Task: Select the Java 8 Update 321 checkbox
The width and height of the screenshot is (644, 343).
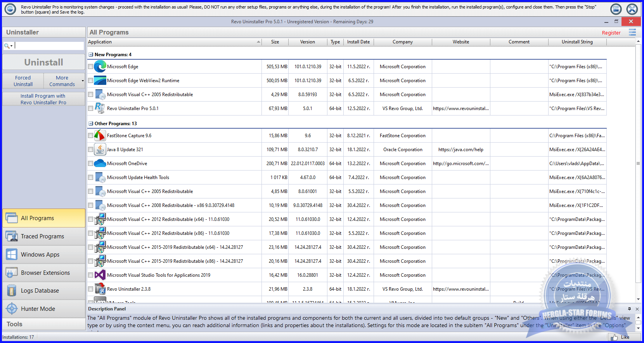Action: pos(91,150)
